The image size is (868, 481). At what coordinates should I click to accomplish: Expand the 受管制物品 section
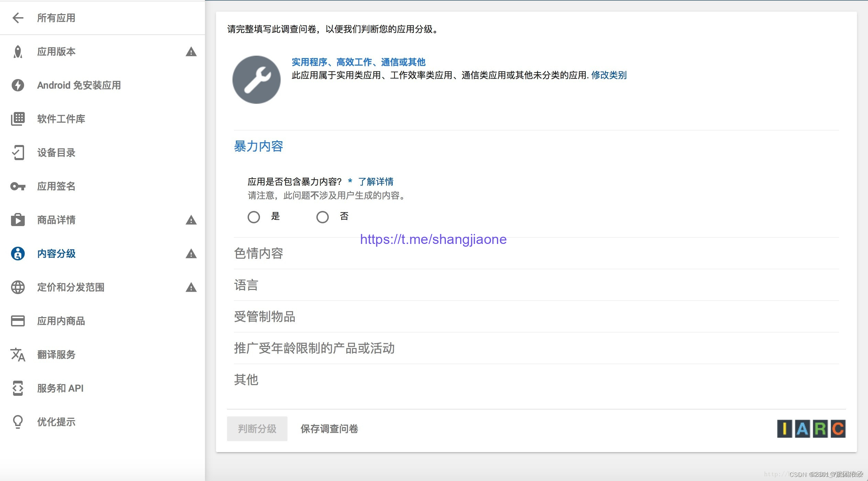click(x=265, y=317)
